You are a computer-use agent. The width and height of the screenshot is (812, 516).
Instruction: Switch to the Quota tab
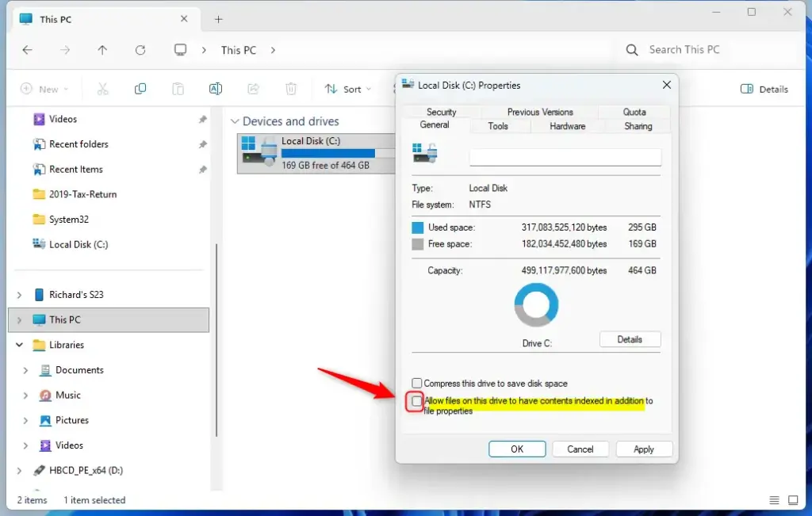[x=634, y=112]
